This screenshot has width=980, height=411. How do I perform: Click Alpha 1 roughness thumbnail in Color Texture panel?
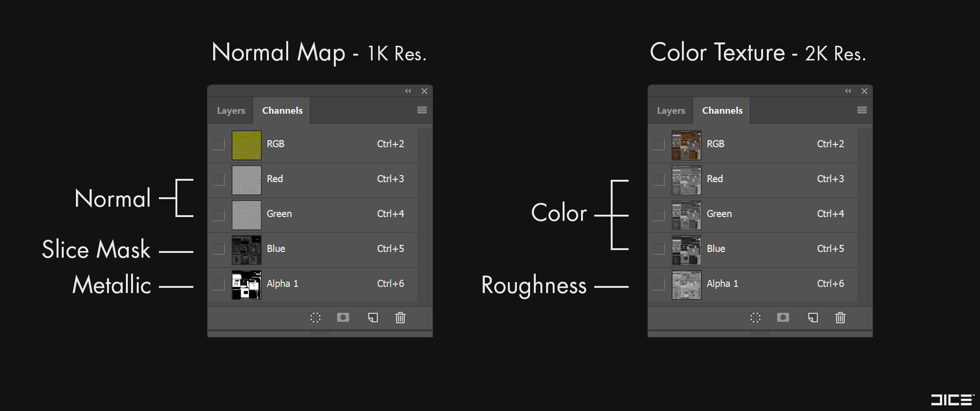click(x=687, y=285)
